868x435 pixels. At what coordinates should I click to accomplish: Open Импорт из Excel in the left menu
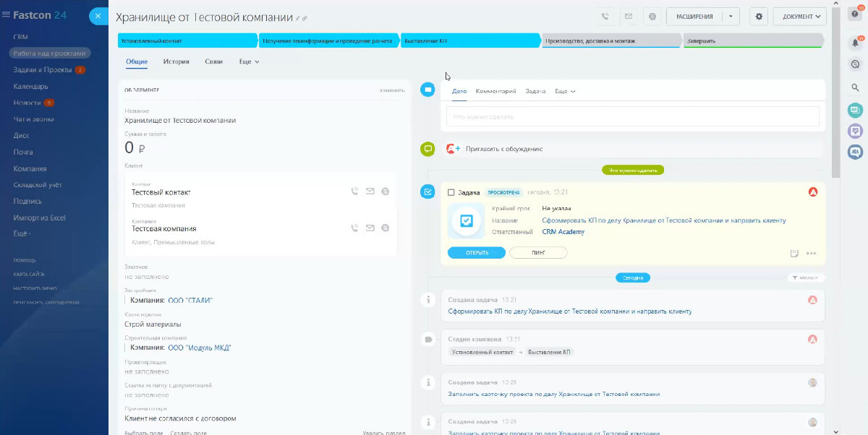(39, 217)
